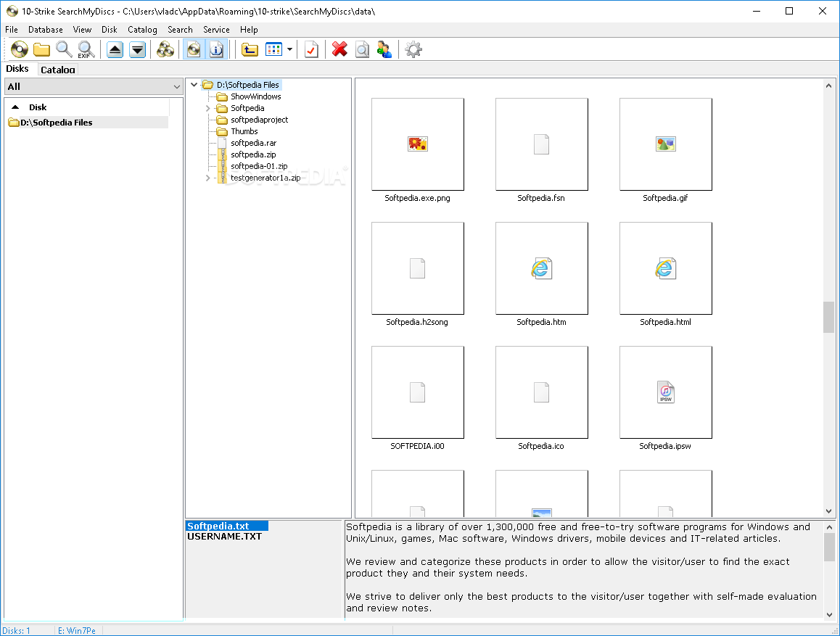
Task: Open the search magnifier tool
Action: [x=64, y=50]
